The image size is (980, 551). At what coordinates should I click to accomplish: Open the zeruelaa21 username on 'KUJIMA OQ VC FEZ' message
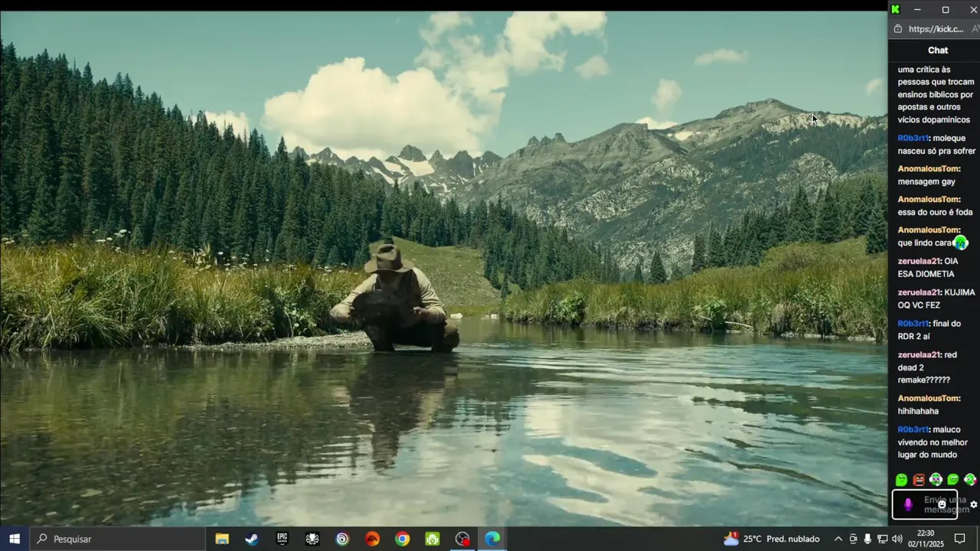point(919,292)
